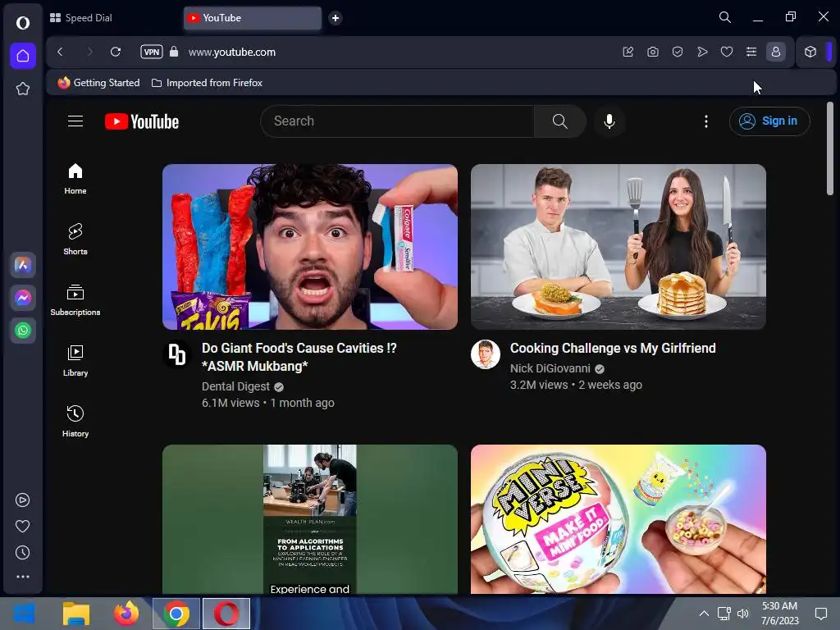Open the Easy Setup sliders icon

tap(751, 52)
